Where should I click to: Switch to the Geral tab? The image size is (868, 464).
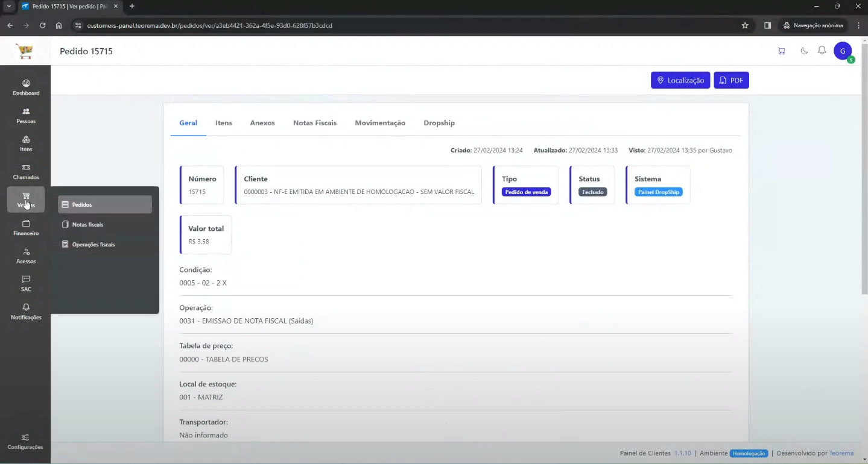(x=188, y=123)
